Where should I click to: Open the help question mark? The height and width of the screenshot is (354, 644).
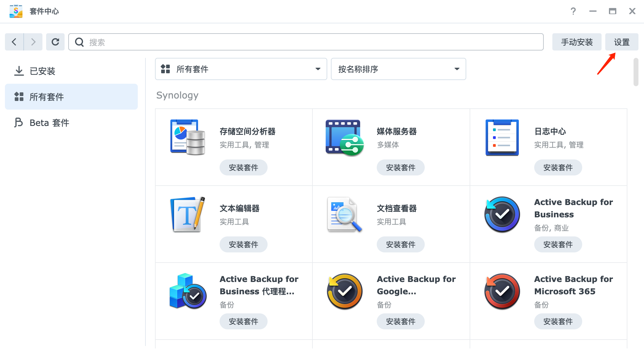click(573, 11)
